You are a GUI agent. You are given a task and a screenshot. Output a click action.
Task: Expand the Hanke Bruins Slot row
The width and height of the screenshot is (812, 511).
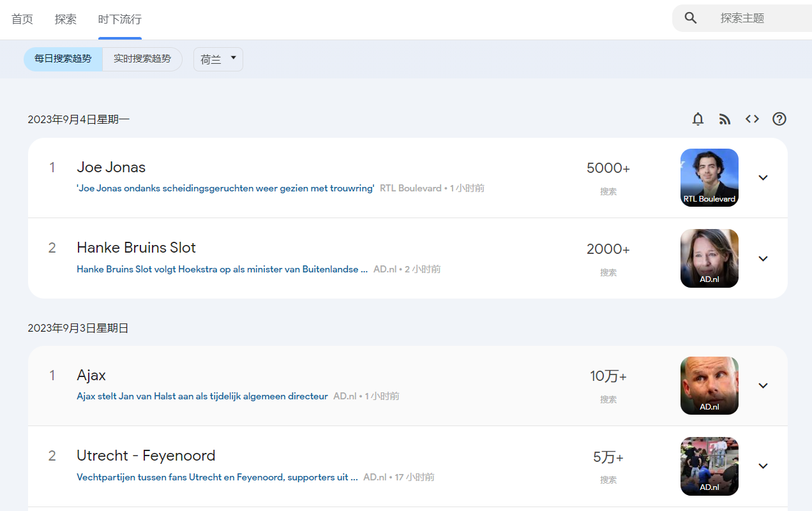click(x=763, y=258)
